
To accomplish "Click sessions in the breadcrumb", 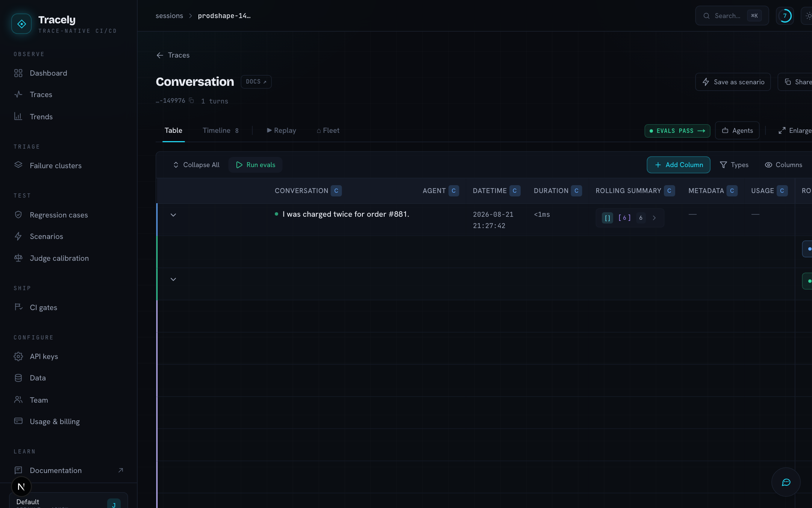I will pos(169,16).
